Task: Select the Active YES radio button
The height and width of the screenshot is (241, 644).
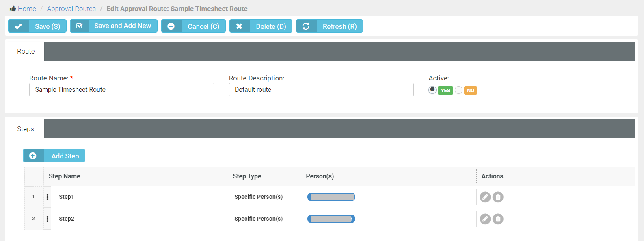Action: point(432,90)
